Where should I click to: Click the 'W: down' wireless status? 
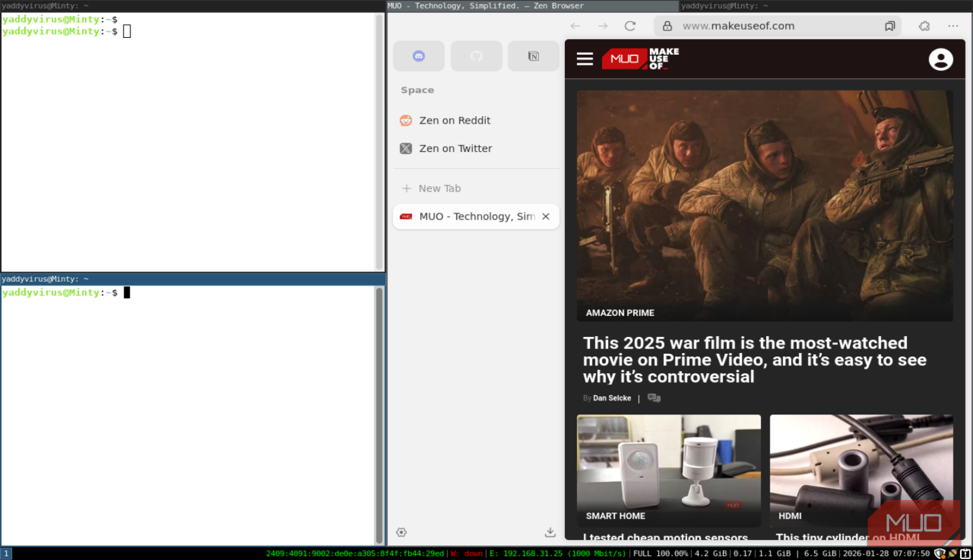[x=466, y=554]
